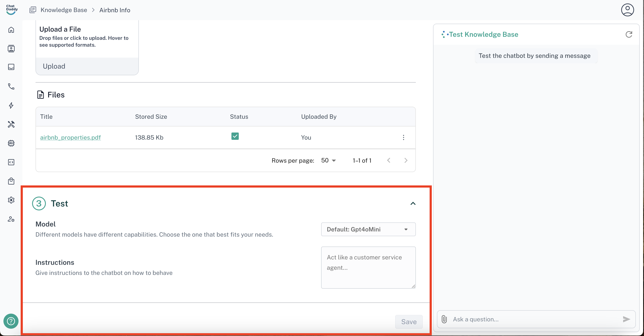This screenshot has width=644, height=336.
Task: Click the phone calls sidebar icon
Action: tap(11, 86)
